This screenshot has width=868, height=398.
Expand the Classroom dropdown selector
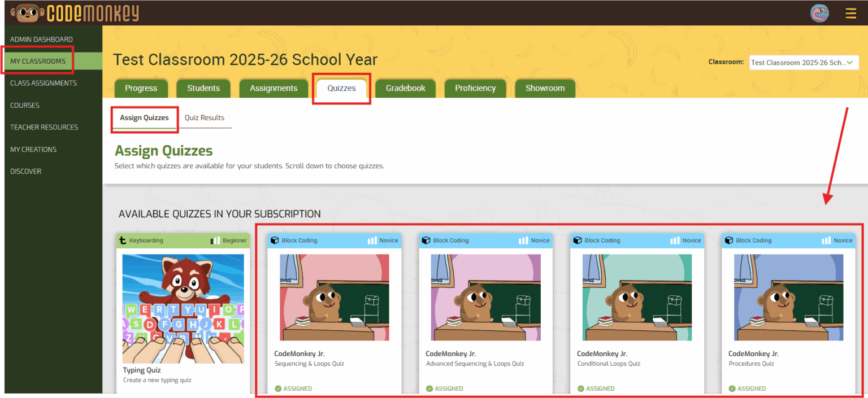click(804, 63)
